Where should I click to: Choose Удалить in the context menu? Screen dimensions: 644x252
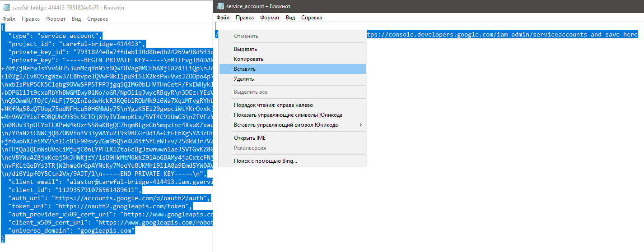point(293,79)
